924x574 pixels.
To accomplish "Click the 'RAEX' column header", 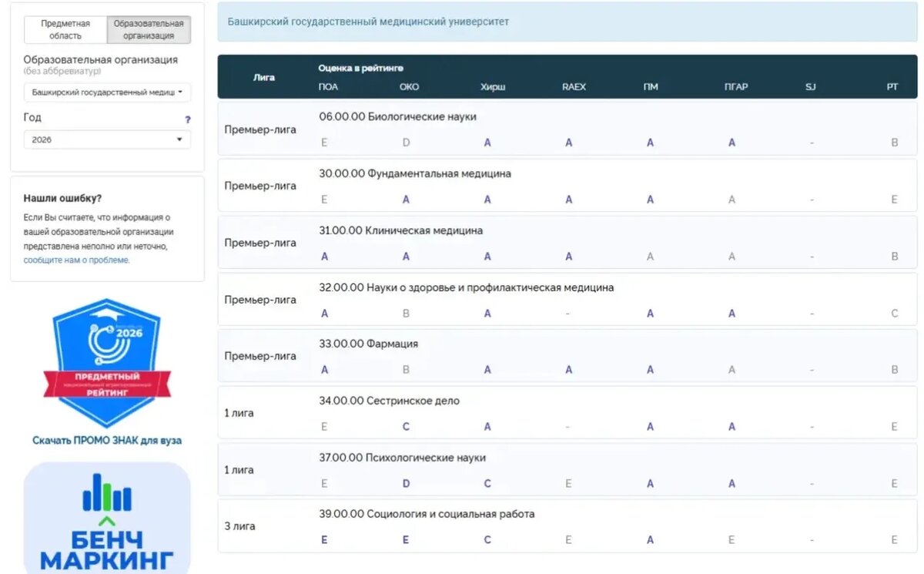I will (574, 87).
